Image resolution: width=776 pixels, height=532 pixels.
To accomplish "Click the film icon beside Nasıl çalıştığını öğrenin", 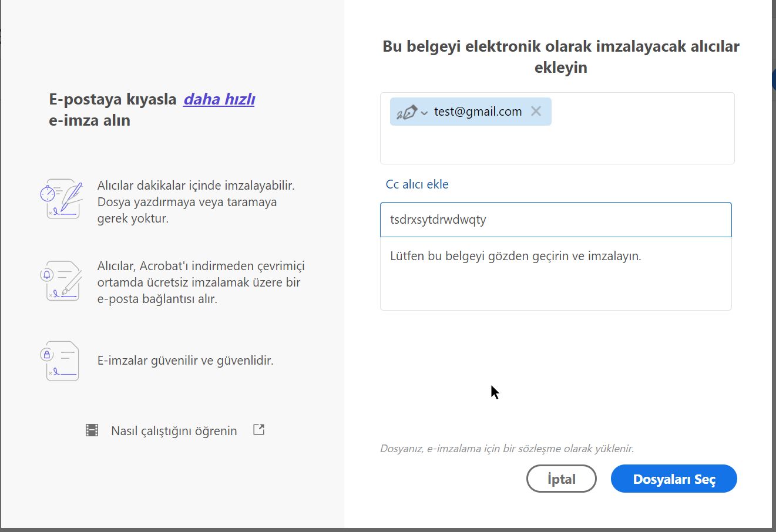I will pyautogui.click(x=92, y=430).
